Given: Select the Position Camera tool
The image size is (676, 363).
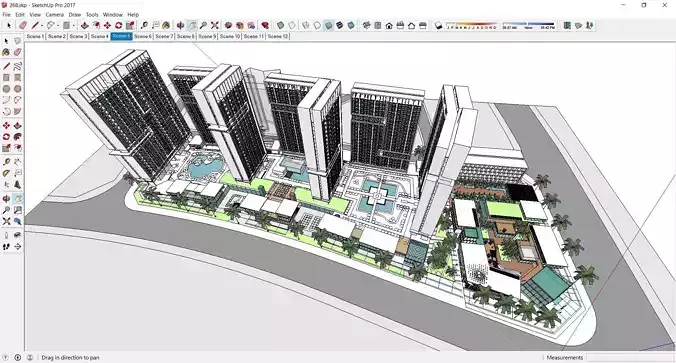Looking at the screenshot, I should coord(6,235).
